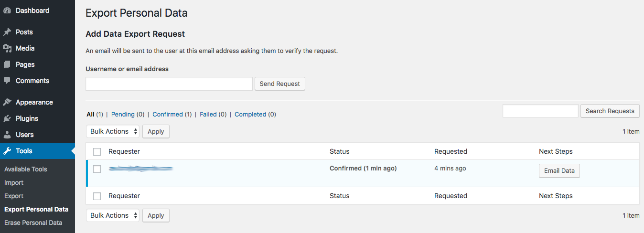Screen dimensions: 644x233
Task: Click the Comments speech bubble icon
Action: click(x=7, y=81)
